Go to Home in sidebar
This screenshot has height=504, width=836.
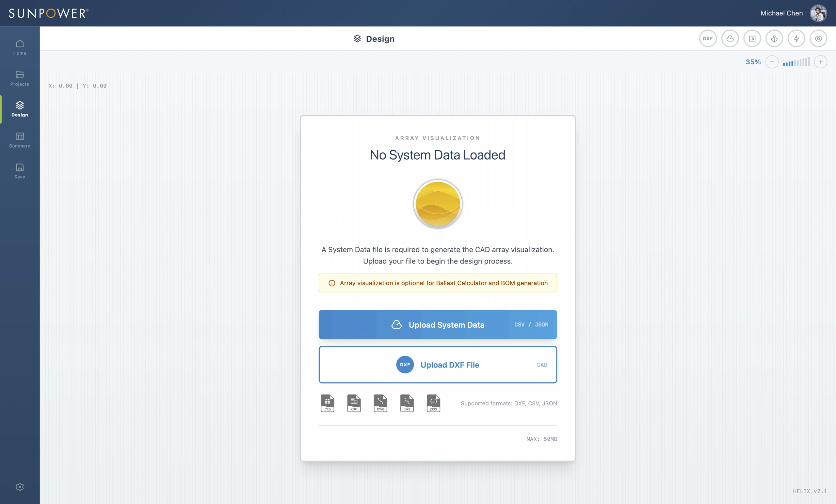coord(20,47)
